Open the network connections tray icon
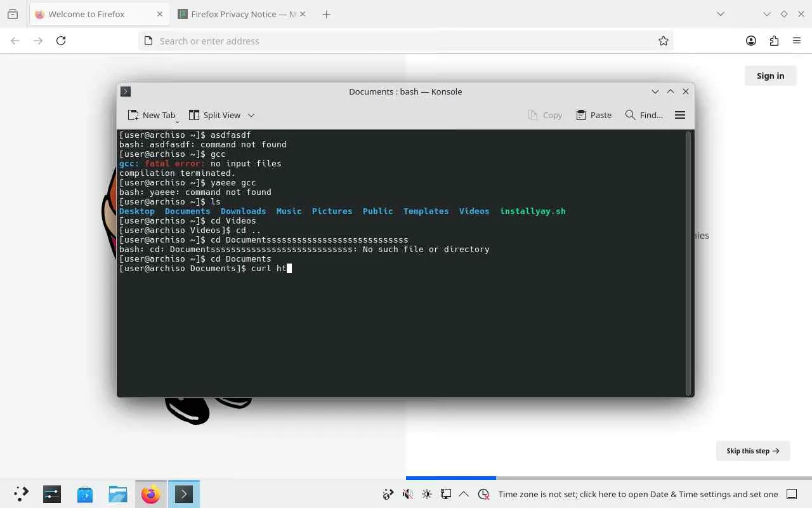The image size is (812, 508). point(446,494)
